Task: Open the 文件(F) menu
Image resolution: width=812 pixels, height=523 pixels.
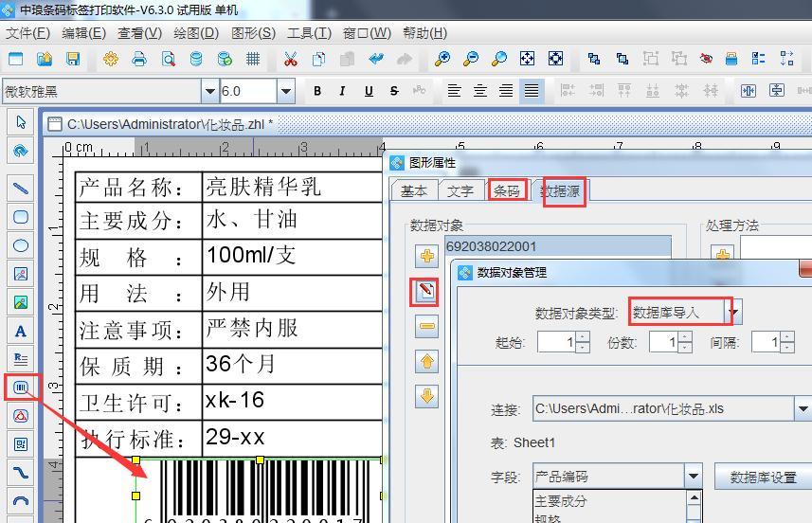Action: [x=28, y=33]
